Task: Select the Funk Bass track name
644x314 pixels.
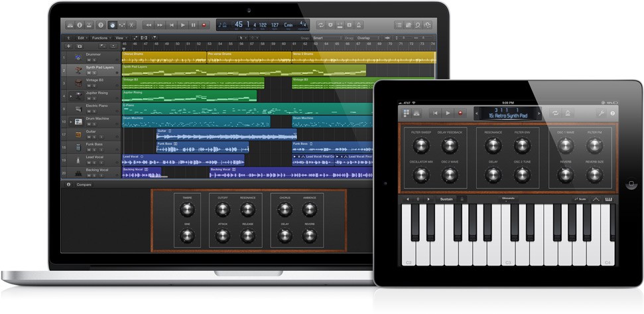Action: pos(94,144)
